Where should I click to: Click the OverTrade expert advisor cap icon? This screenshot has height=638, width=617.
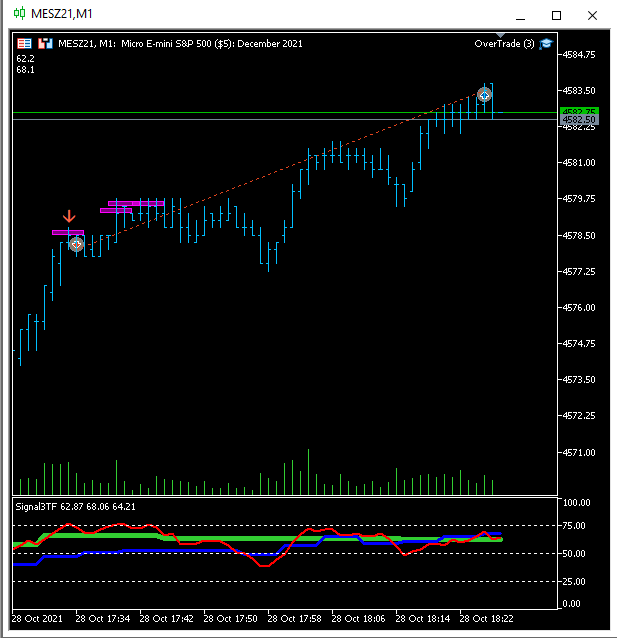tap(546, 44)
